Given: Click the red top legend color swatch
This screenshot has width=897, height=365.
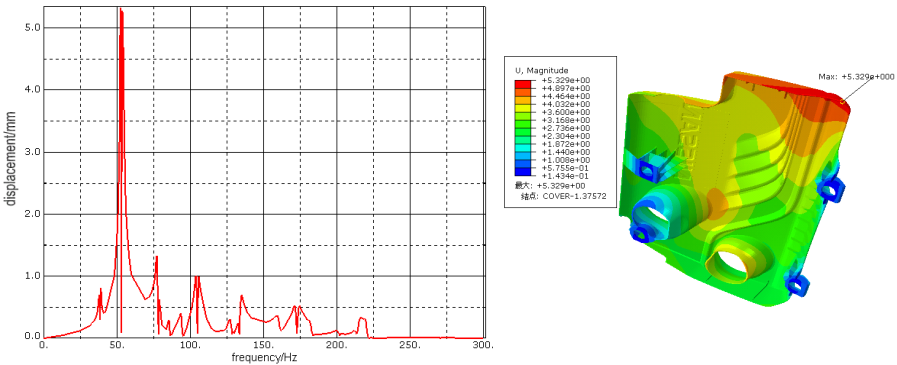Looking at the screenshot, I should coord(522,84).
